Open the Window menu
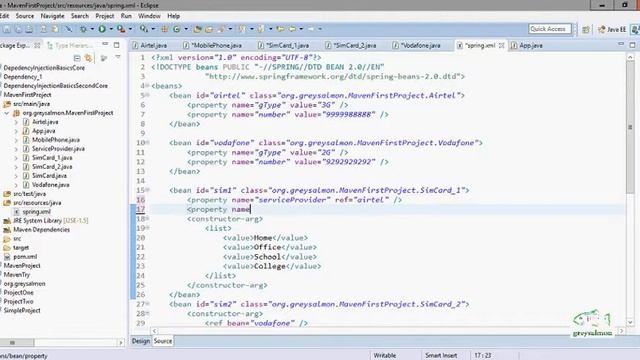This screenshot has height=360, width=640. pyautogui.click(x=149, y=16)
